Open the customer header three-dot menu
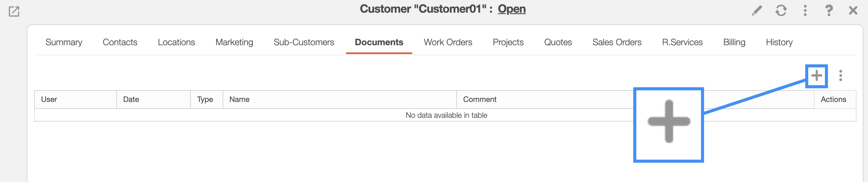Viewport: 868px width, 182px height. 805,10
